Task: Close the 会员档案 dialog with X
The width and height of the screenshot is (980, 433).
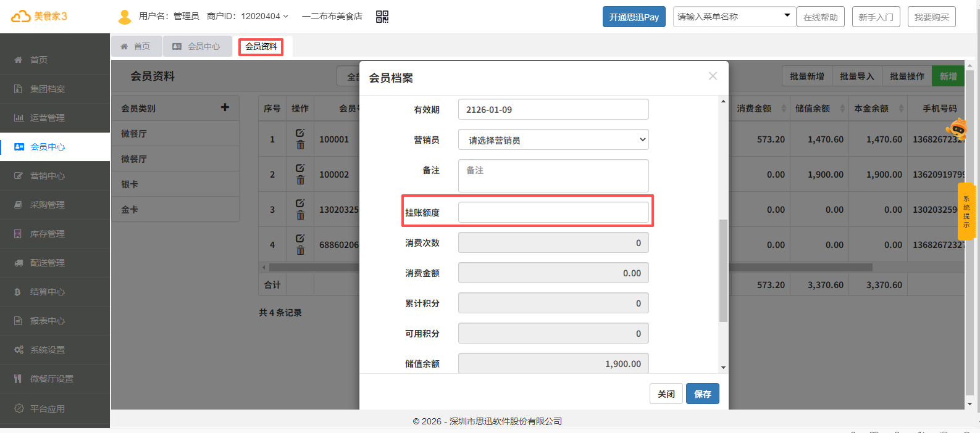Action: (x=713, y=76)
